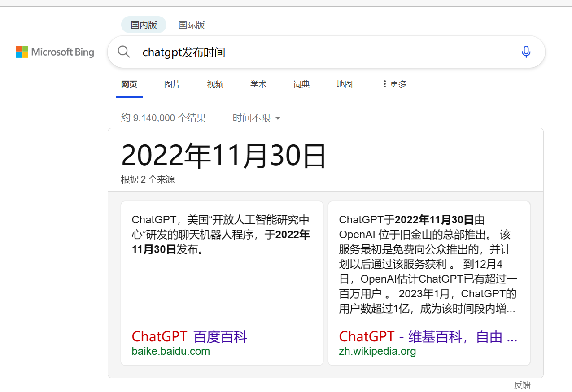Open the ChatGPT 百度百科 link
Screen dimensions: 572x392
pos(188,336)
